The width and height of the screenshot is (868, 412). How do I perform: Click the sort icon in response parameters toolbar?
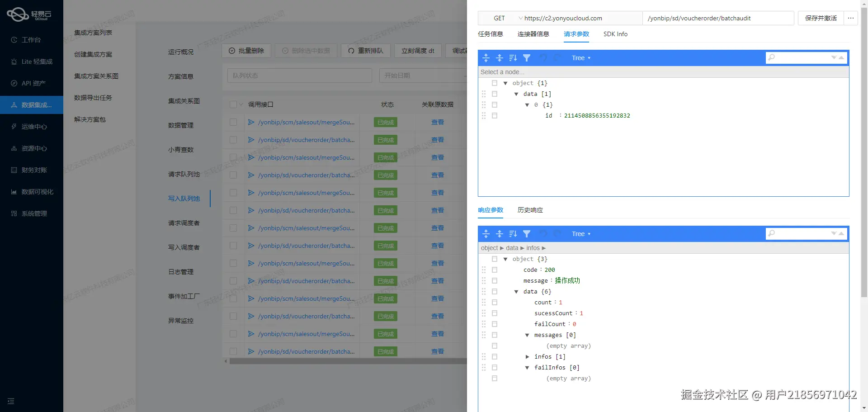pos(513,234)
